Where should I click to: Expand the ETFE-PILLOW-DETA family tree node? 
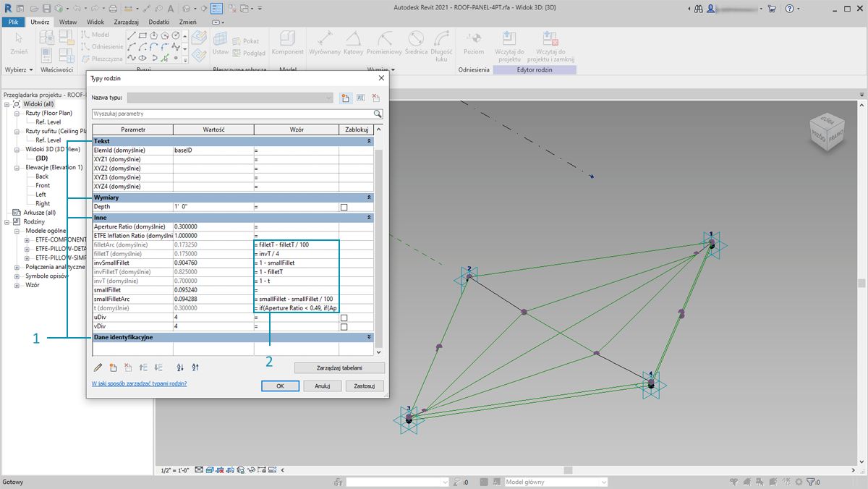click(27, 248)
